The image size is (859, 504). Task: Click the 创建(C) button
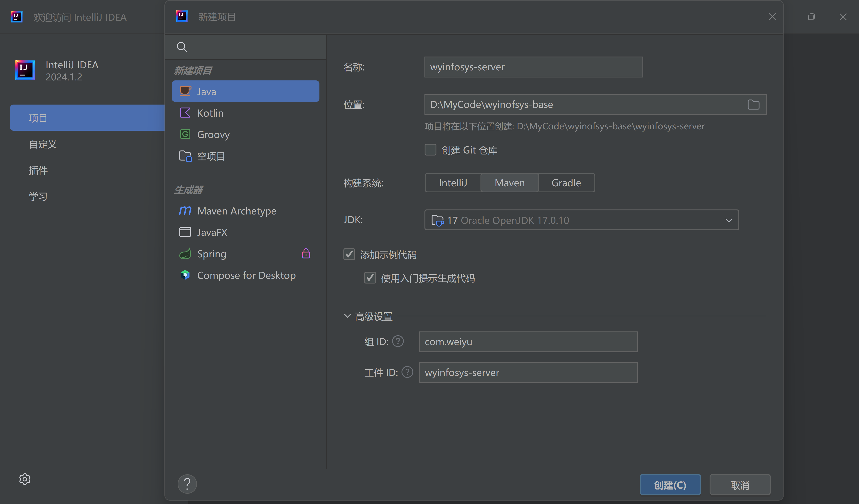pyautogui.click(x=670, y=485)
